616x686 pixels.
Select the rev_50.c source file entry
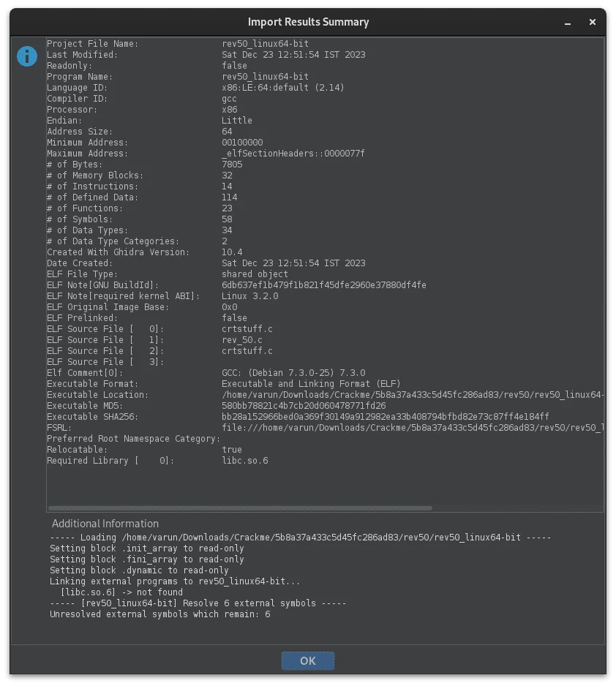[242, 340]
